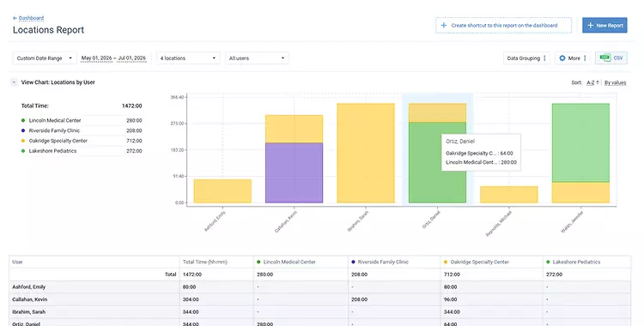Viewport: 644px width, 326px height.
Task: Go back via the Dashboard link
Action: [x=31, y=18]
